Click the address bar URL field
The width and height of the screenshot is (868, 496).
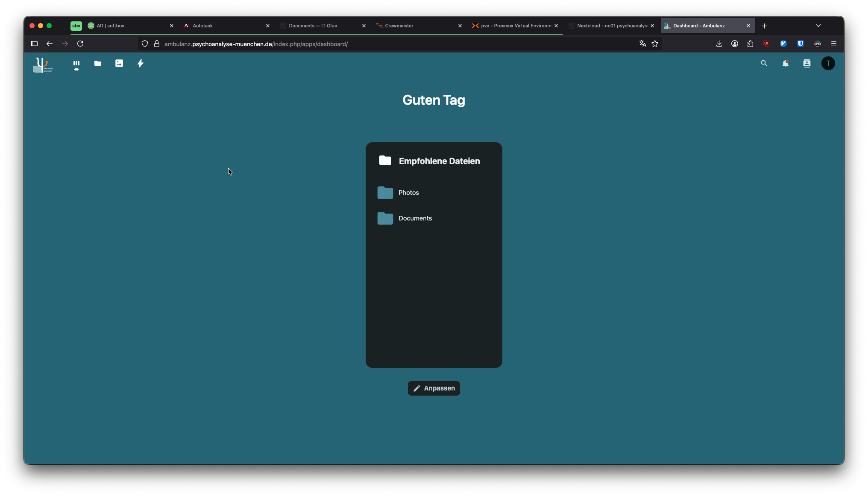[384, 44]
